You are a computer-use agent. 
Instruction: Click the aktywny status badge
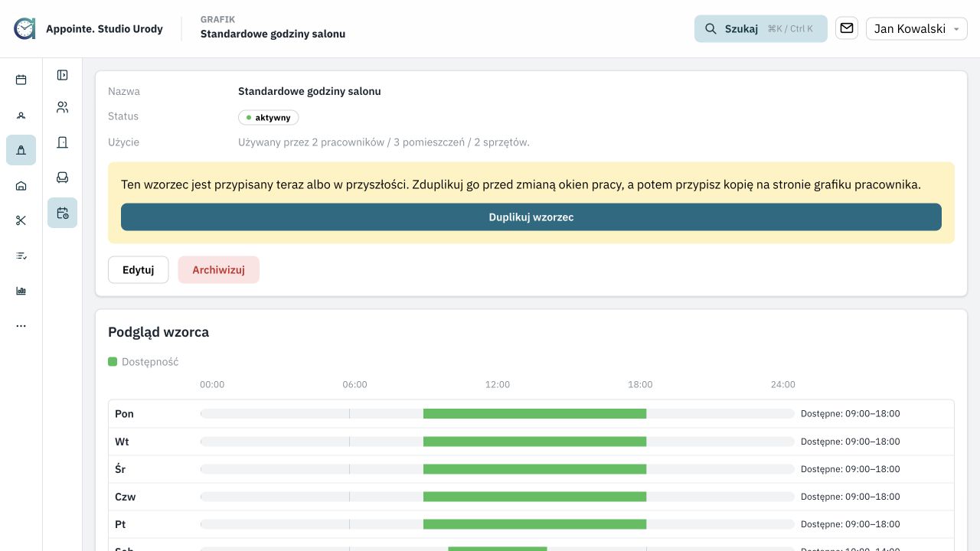[268, 117]
